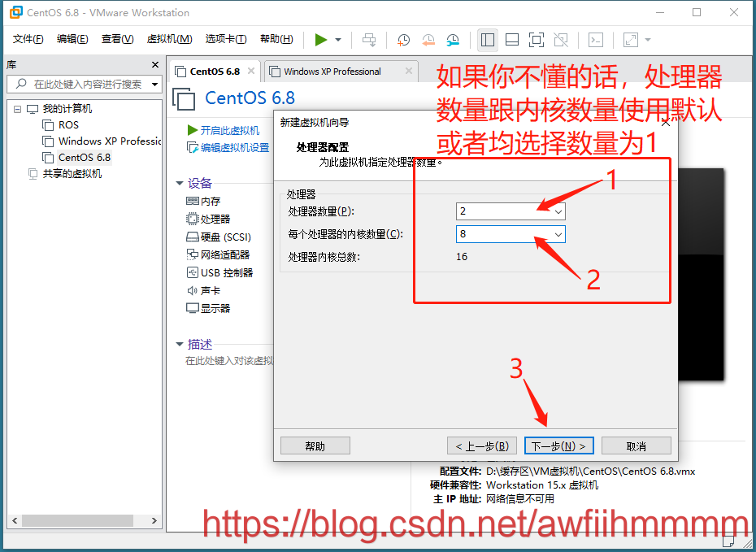Screen dimensions: 756x552
Task: Open the 帮助(H) menu
Action: tap(276, 39)
